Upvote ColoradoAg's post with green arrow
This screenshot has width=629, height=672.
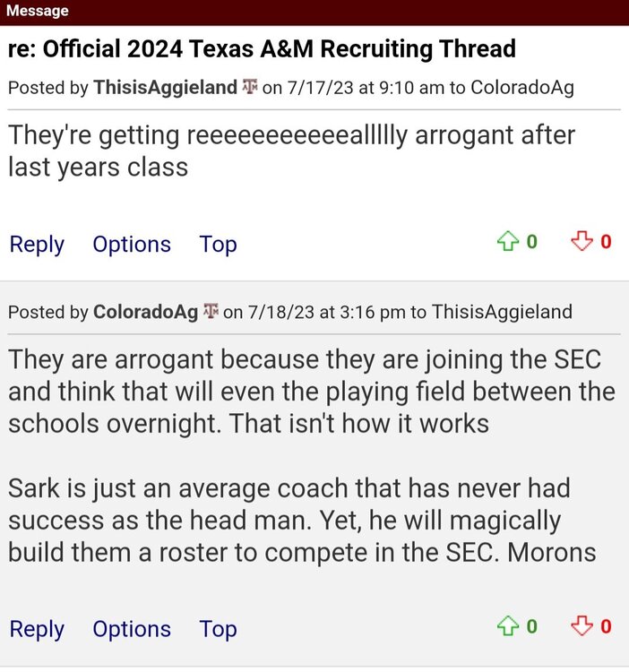pos(508,627)
